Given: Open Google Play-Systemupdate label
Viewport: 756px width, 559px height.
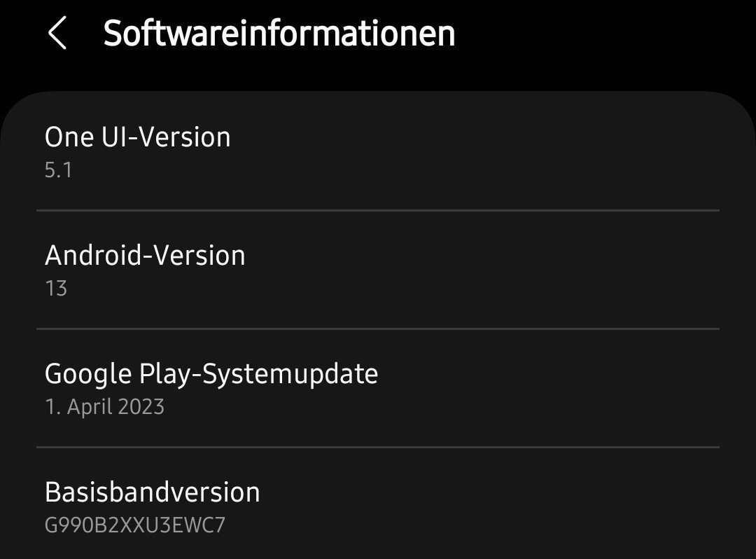Looking at the screenshot, I should tap(211, 374).
